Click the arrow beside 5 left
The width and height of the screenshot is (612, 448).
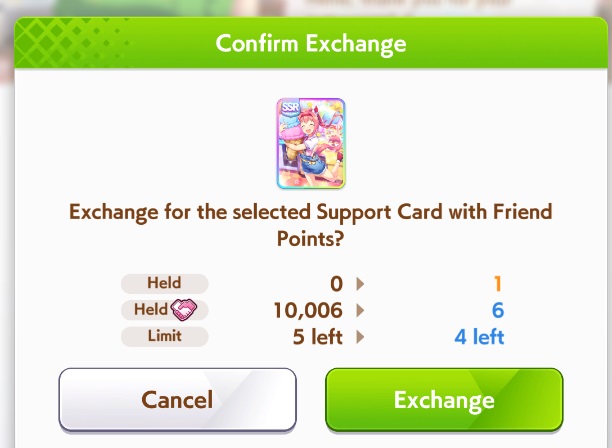pyautogui.click(x=360, y=337)
